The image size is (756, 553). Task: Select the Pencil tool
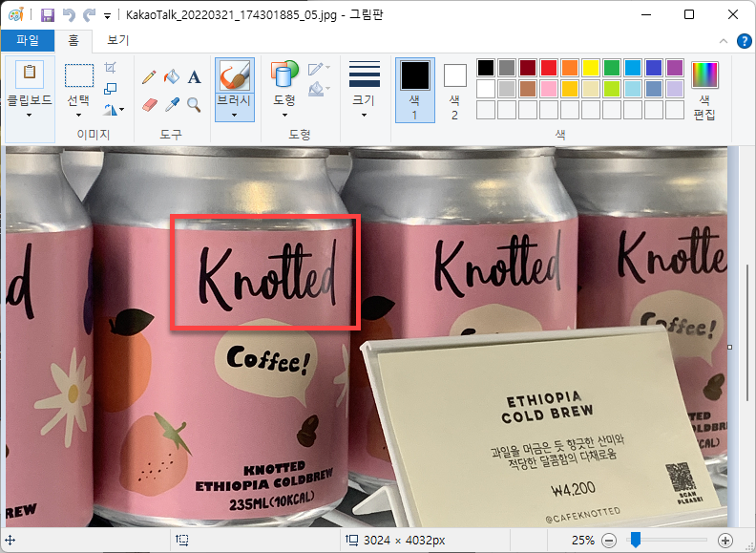coord(149,77)
